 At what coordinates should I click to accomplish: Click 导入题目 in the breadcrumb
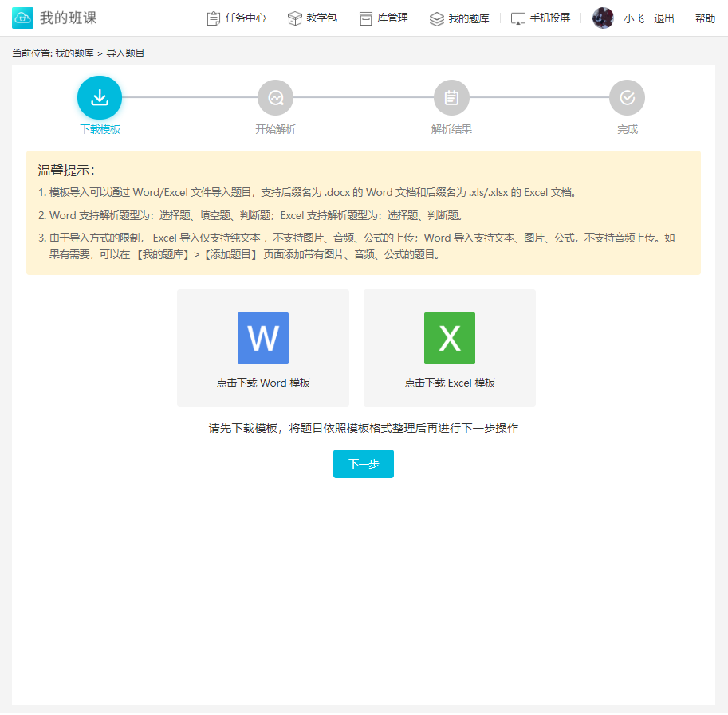(x=125, y=53)
